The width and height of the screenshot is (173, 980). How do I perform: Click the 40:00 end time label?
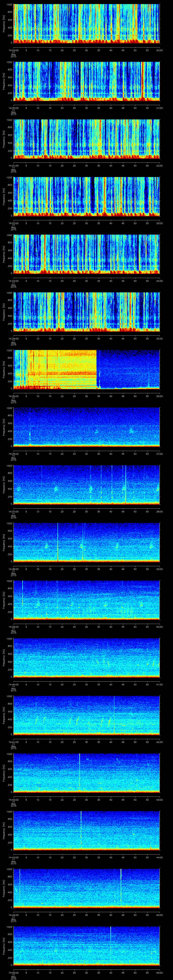click(159, 627)
